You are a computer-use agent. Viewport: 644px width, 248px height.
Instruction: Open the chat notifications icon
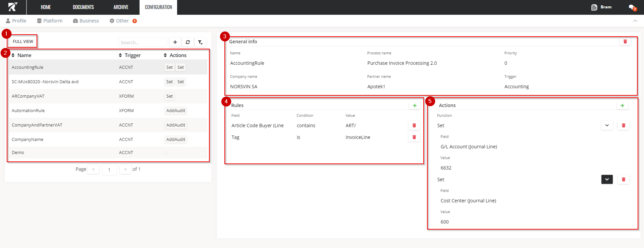pos(632,7)
